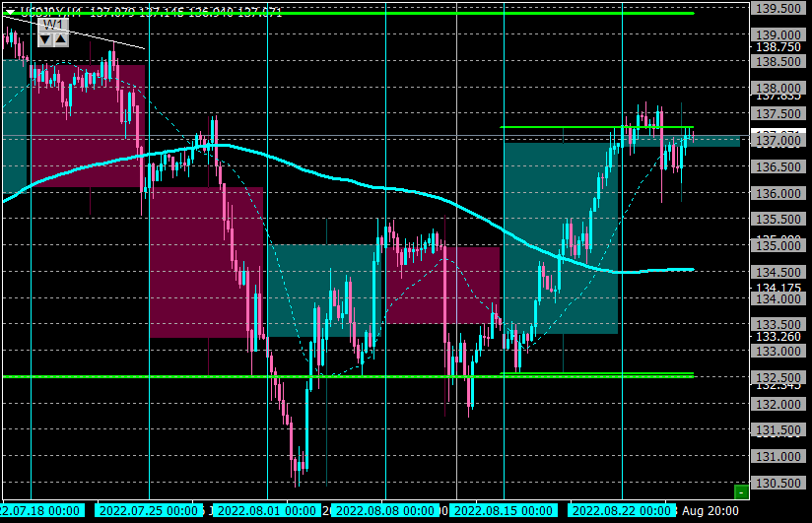Image resolution: width=812 pixels, height=523 pixels.
Task: Click the 136.500 price label
Action: click(x=778, y=166)
